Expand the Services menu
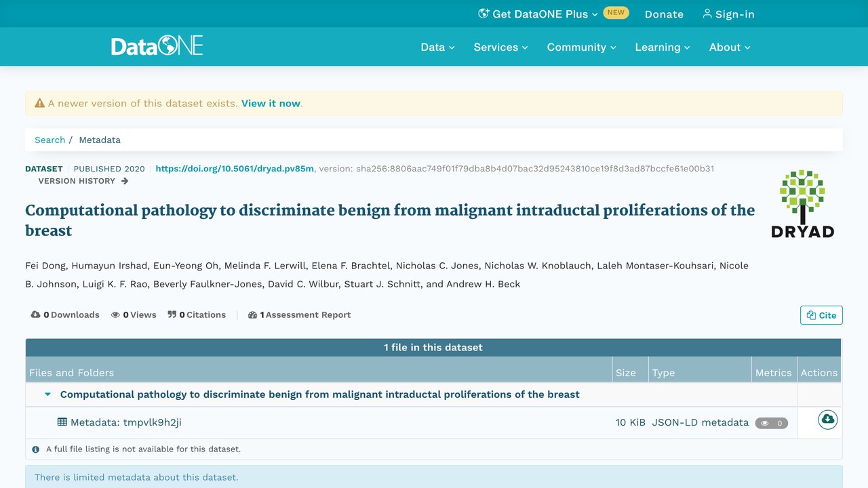Viewport: 868px width, 488px height. click(500, 47)
